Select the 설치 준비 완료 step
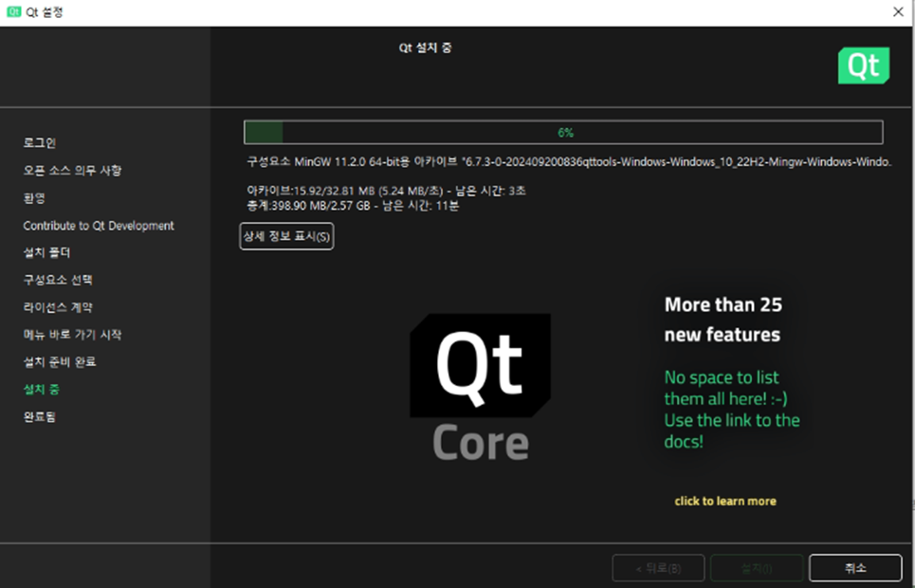 [x=60, y=362]
